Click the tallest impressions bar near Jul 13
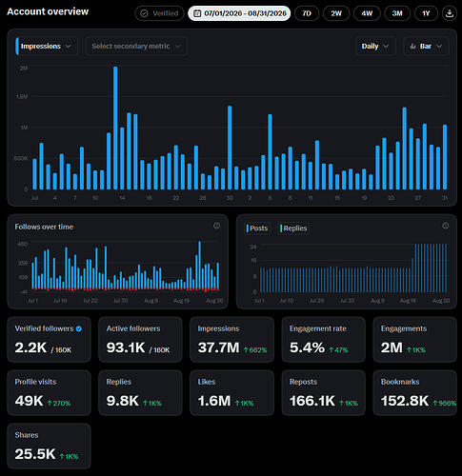 click(x=115, y=129)
